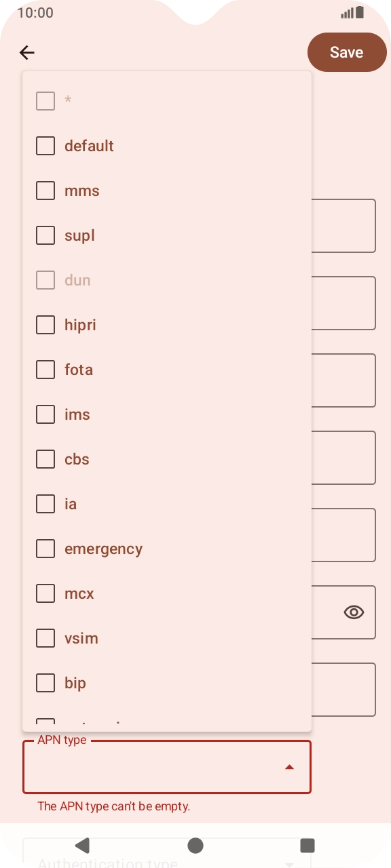Check the mms checkbox
This screenshot has height=868, width=391.
[45, 191]
